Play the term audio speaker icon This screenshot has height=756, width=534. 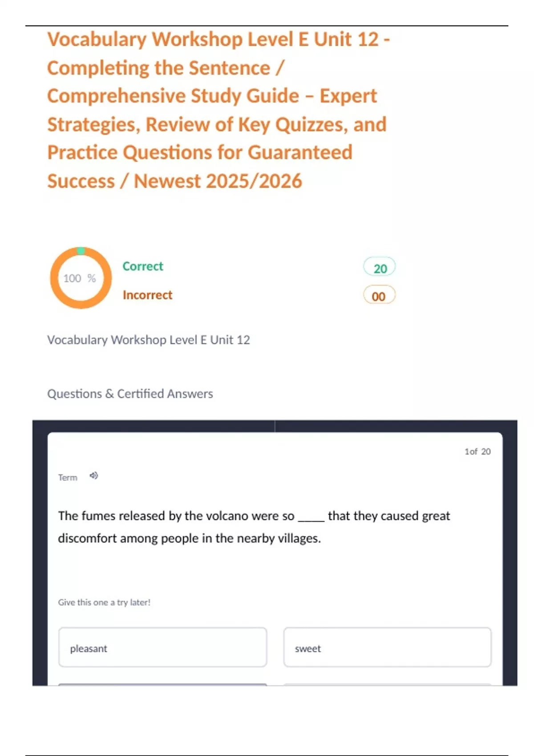93,476
